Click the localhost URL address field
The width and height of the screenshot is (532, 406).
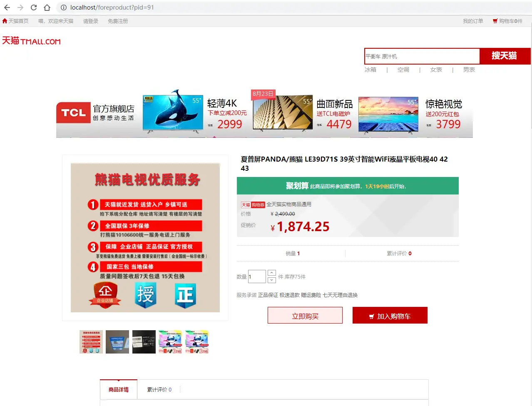click(x=112, y=7)
